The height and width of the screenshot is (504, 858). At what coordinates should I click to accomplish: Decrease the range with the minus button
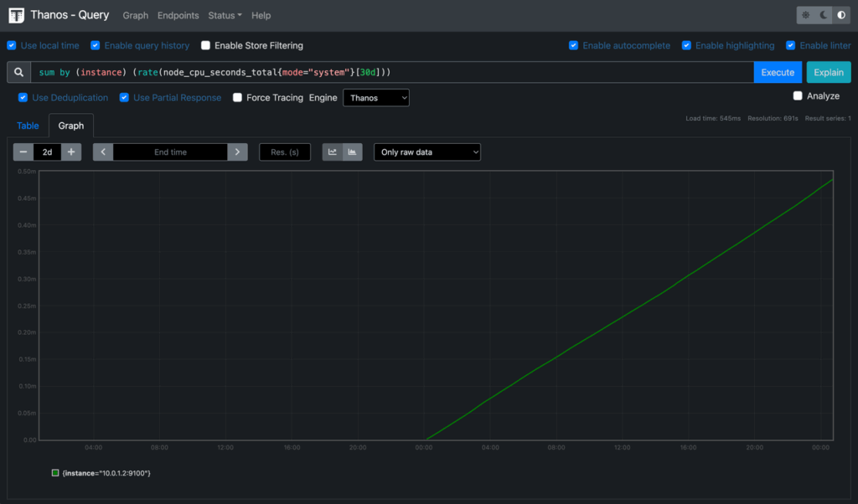(x=23, y=152)
